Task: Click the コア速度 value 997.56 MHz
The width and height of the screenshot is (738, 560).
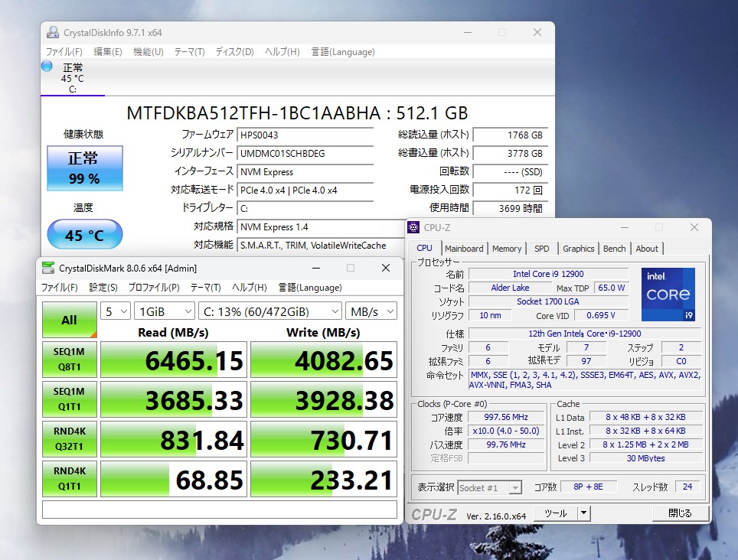Action: pos(506,417)
